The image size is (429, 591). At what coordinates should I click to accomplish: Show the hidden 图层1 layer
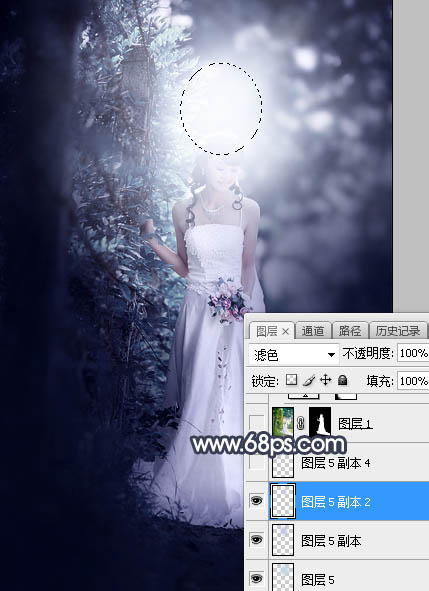click(x=257, y=423)
